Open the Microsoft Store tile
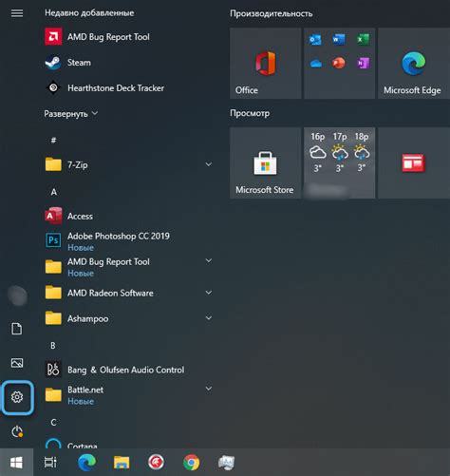 266,163
